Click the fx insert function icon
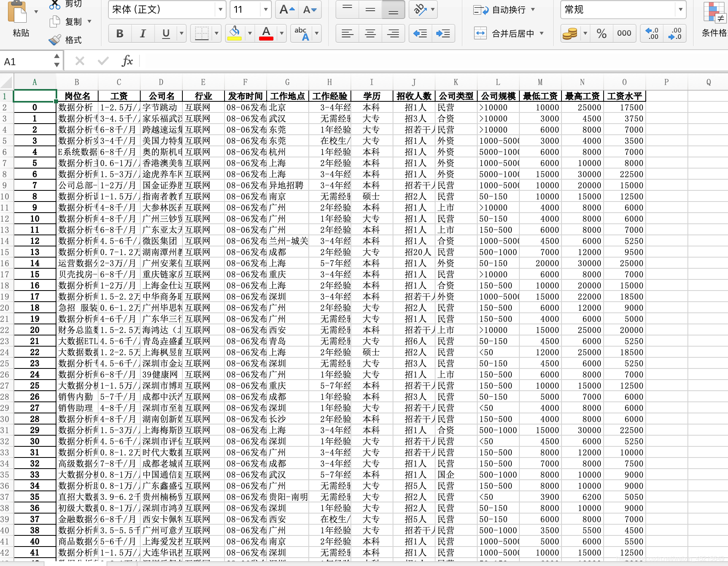 coord(127,61)
